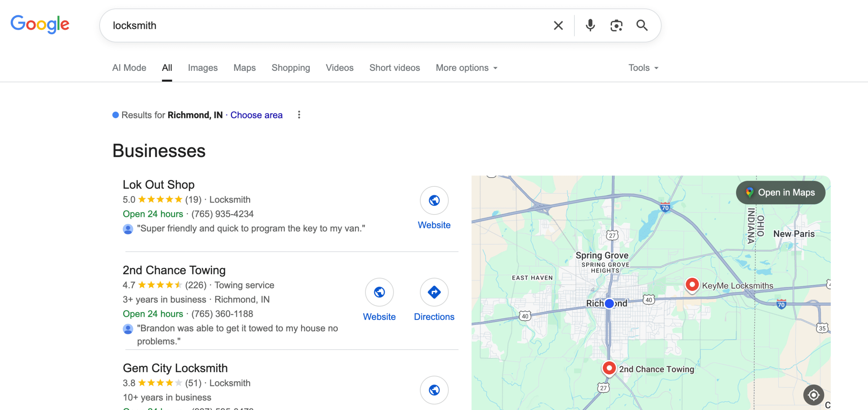Open 2nd Chance Towing website globe icon
Image resolution: width=868 pixels, height=410 pixels.
(379, 292)
